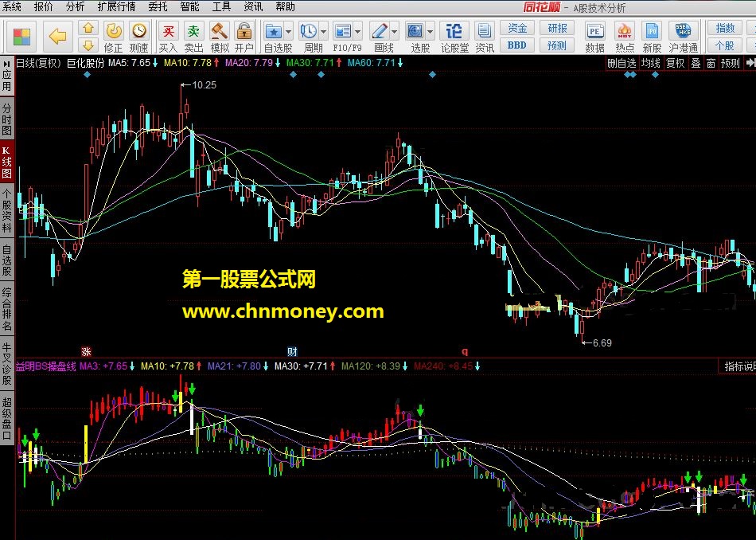Toggle the 预测 forecast option in chart header
Screen dimensions: 756x540
click(x=730, y=63)
